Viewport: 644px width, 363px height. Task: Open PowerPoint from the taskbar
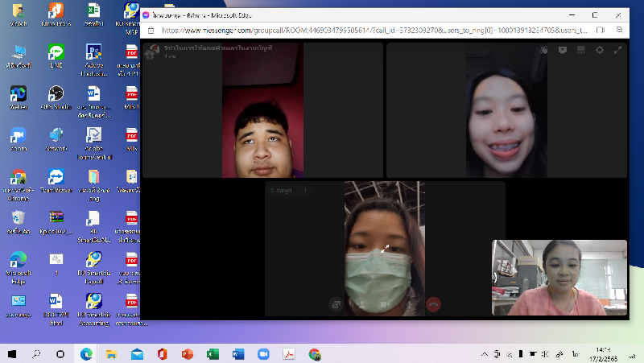[188, 354]
